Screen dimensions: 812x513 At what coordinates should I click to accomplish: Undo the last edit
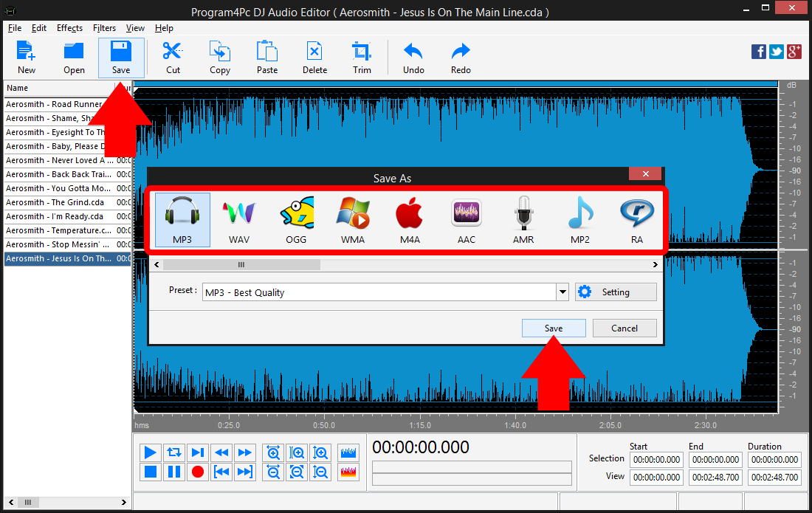point(413,58)
